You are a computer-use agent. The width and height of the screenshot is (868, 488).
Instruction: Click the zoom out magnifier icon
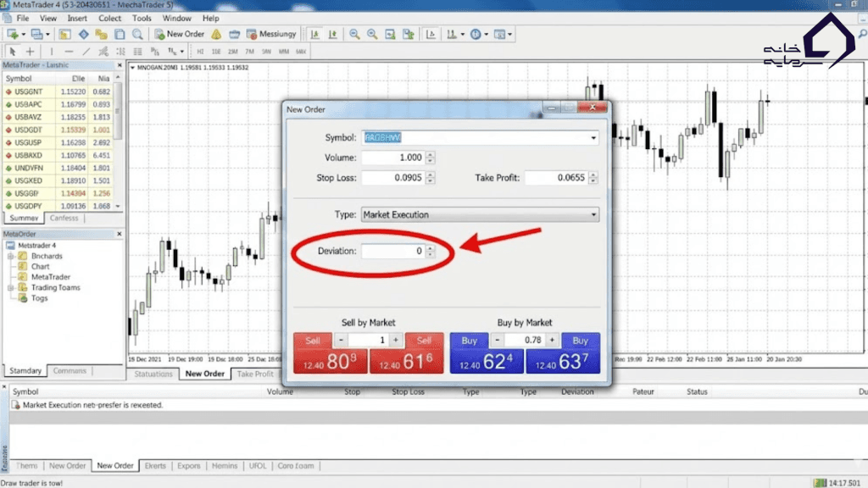(x=372, y=34)
